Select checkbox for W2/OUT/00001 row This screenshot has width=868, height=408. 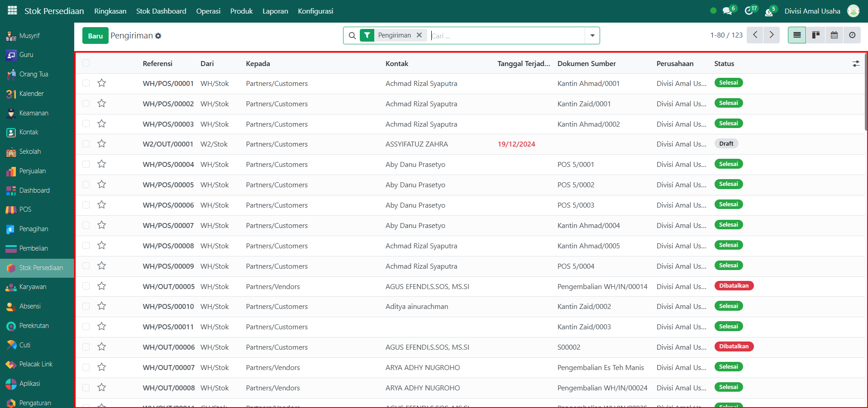click(x=86, y=144)
